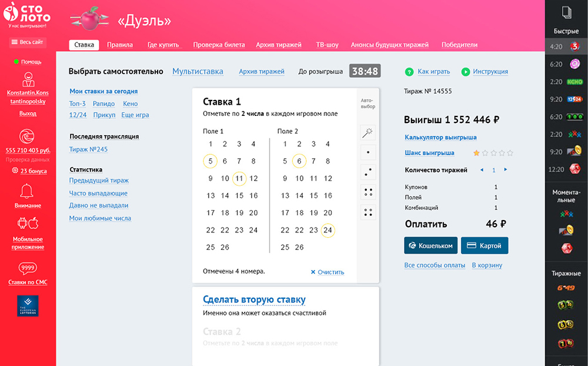Select the 6 из 49 icon under Тиражные

(566, 288)
